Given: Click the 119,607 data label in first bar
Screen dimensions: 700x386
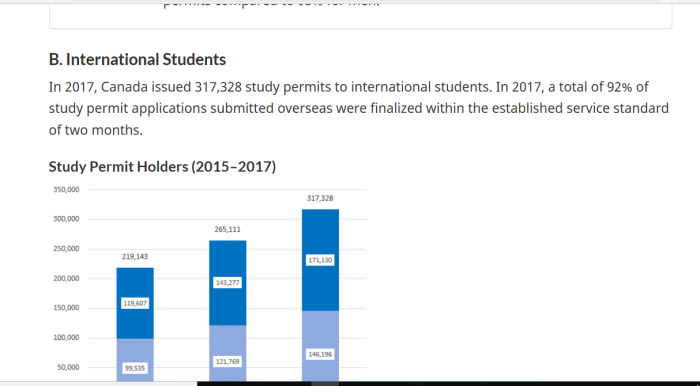Looking at the screenshot, I should 135,303.
